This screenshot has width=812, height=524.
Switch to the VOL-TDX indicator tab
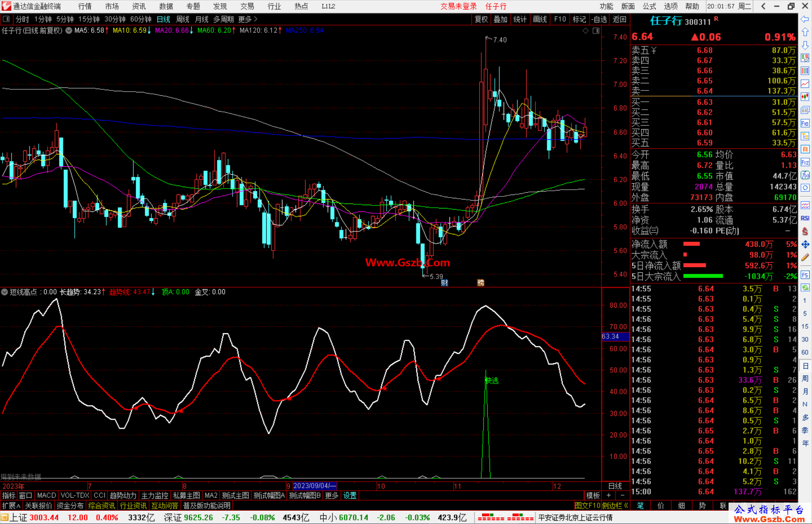pos(75,495)
